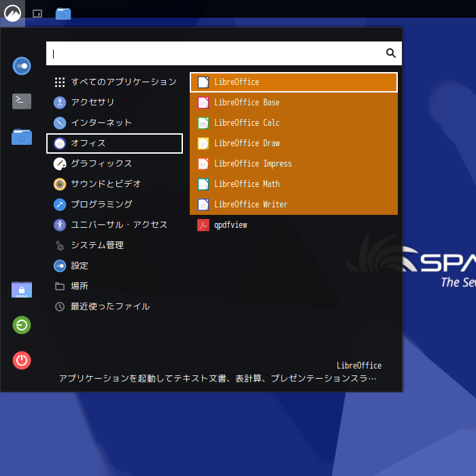Click the green log out icon

pos(22,325)
